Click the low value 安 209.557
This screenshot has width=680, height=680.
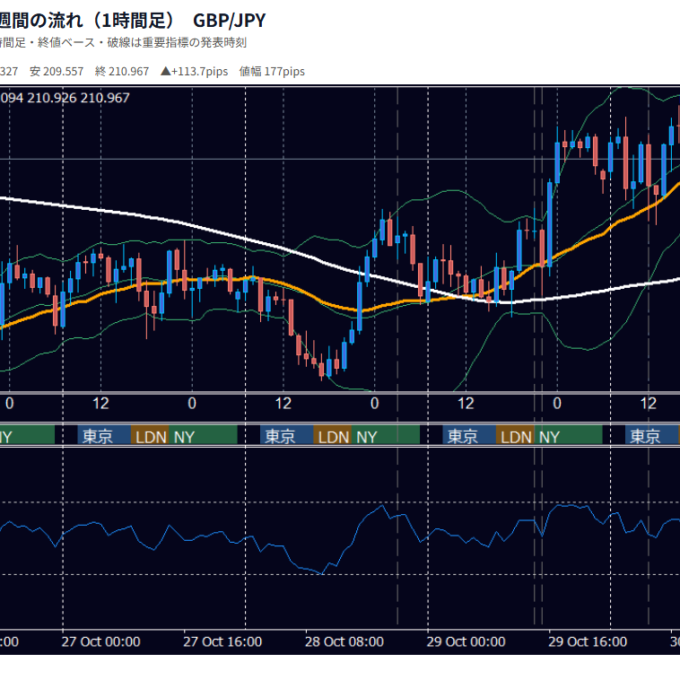point(56,72)
